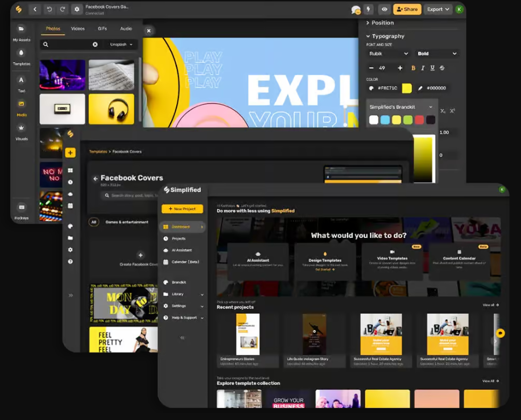The height and width of the screenshot is (420, 521).
Task: Toggle italic formatting
Action: pyautogui.click(x=423, y=68)
